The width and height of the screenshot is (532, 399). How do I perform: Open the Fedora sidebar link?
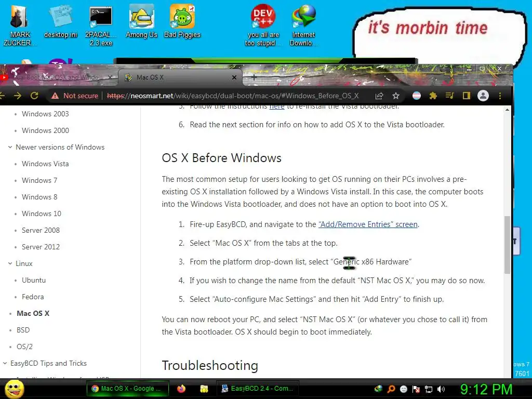point(33,297)
